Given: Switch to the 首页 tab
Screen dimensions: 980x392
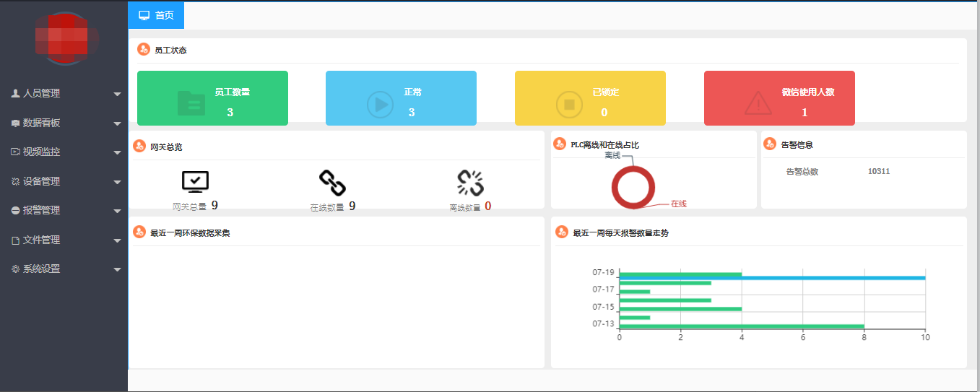Looking at the screenshot, I should [x=156, y=15].
